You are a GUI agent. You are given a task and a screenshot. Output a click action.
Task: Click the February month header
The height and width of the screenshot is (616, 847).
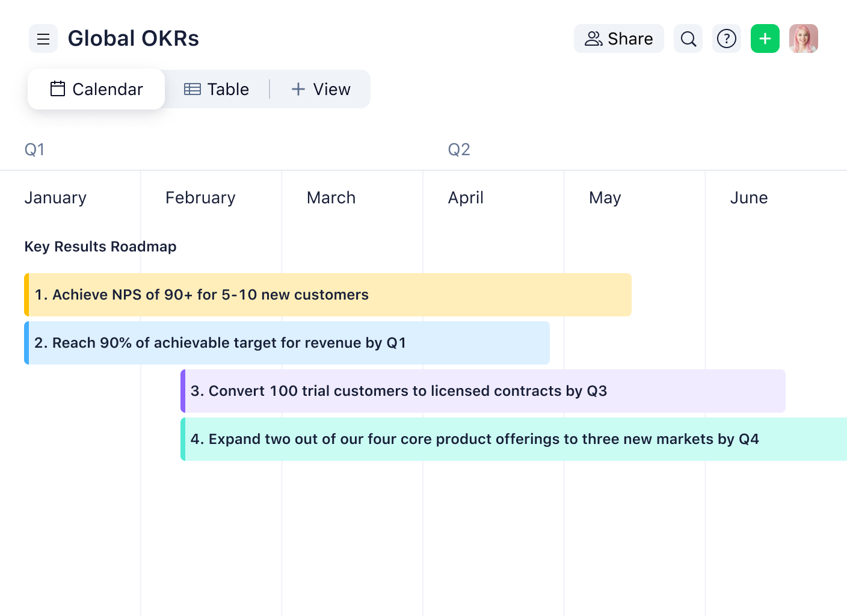pyautogui.click(x=200, y=198)
